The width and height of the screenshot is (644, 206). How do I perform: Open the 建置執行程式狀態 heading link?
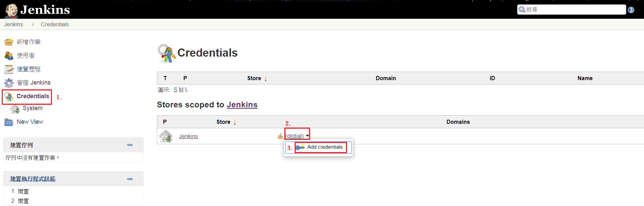[x=33, y=179]
